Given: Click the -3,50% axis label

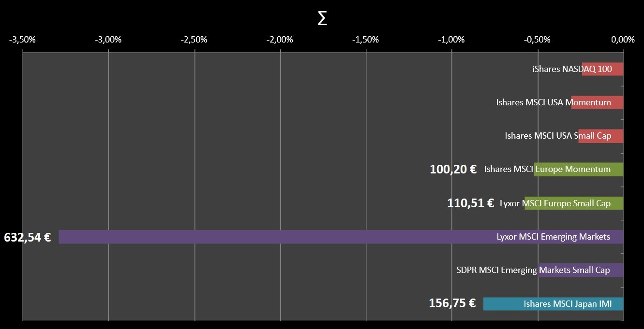Looking at the screenshot, I should tap(22, 40).
